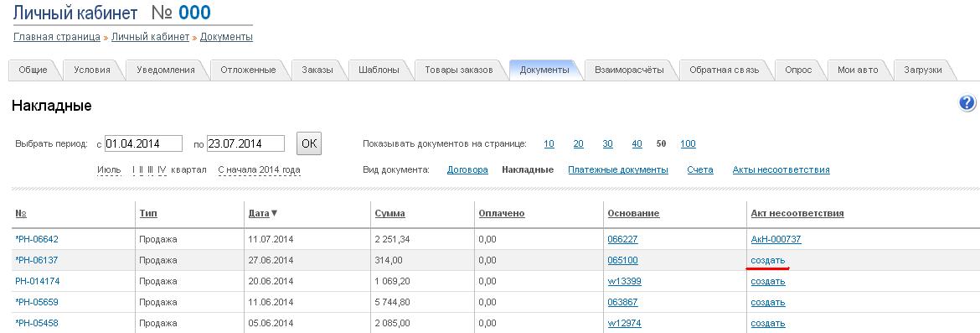This screenshot has height=333, width=980.
Task: Sort by Акт несоответствия column
Action: [x=797, y=213]
